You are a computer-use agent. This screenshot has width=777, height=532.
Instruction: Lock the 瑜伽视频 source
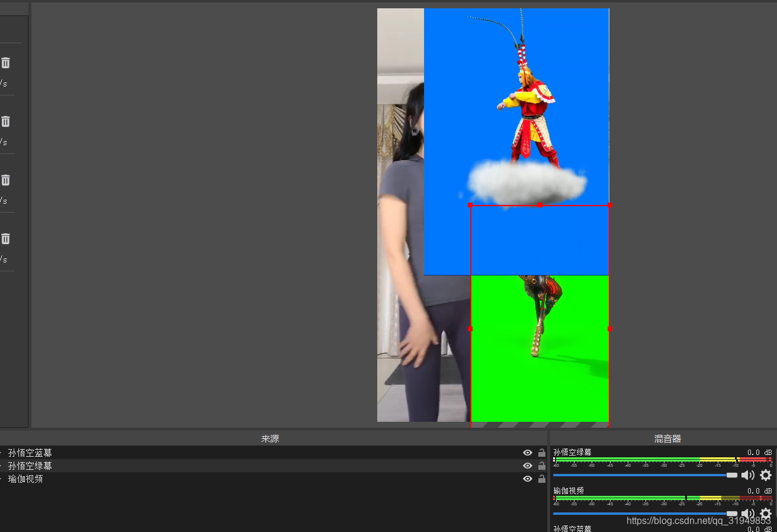pyautogui.click(x=541, y=479)
